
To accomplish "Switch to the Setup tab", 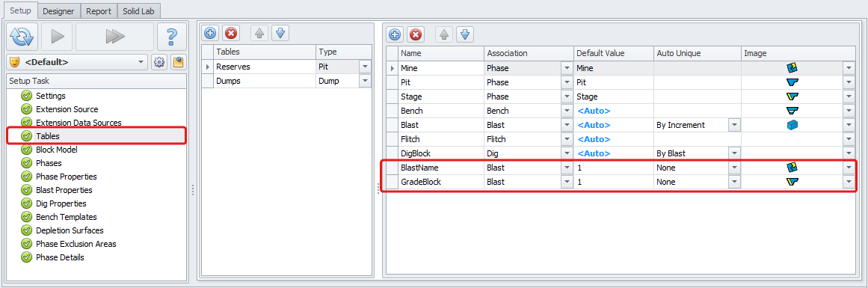I will tap(20, 10).
